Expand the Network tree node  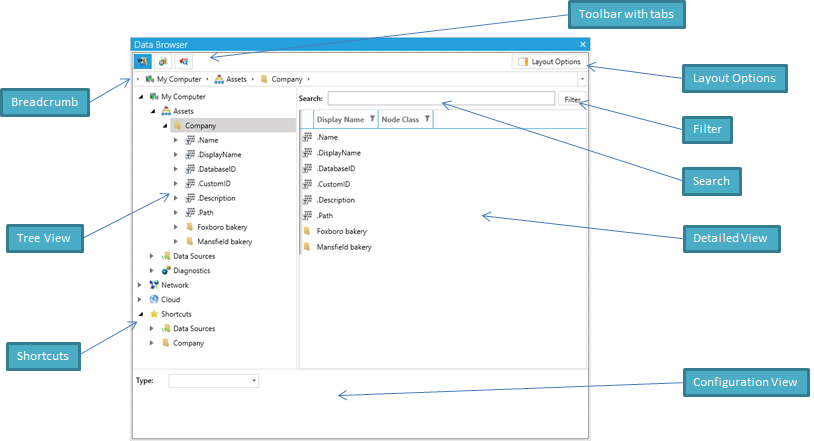coord(140,285)
